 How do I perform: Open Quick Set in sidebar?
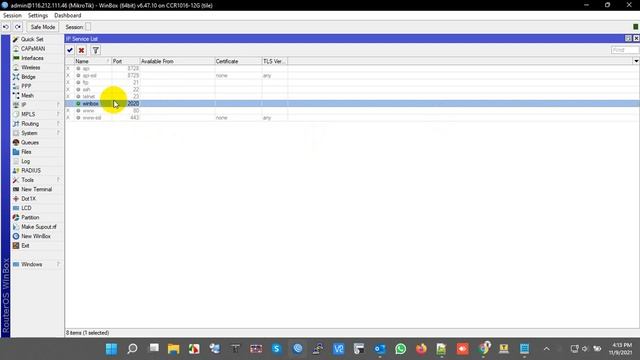click(x=32, y=39)
